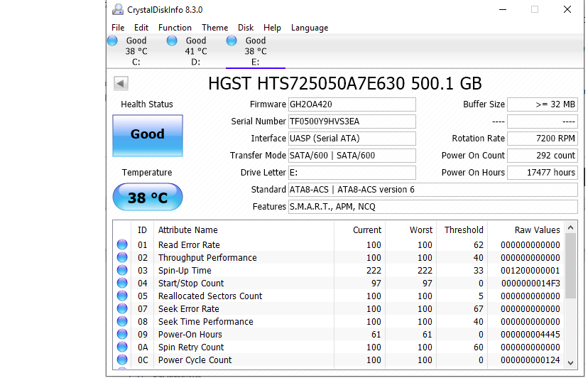Click the Spin-Up Time status orb
Viewport: 588px width, 383px height.
click(121, 271)
